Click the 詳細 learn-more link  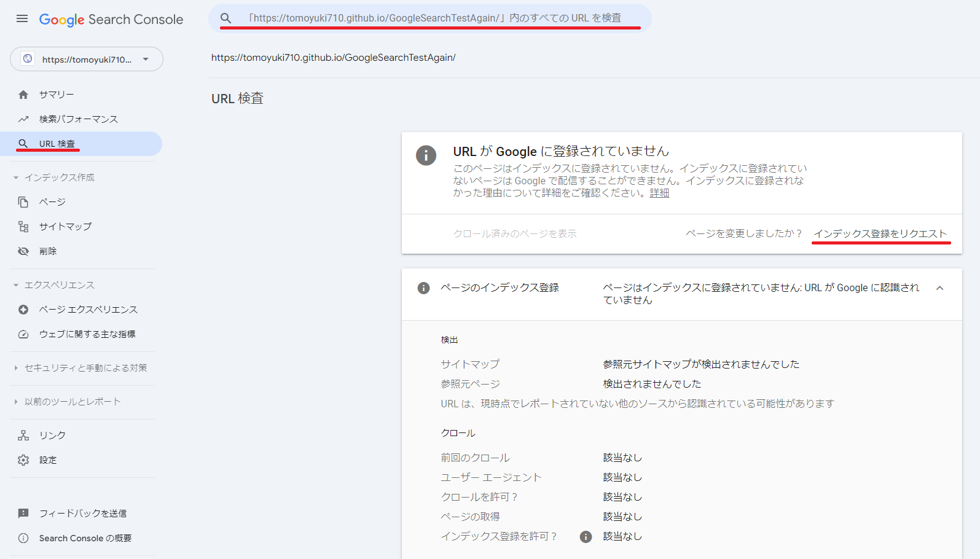coord(659,193)
